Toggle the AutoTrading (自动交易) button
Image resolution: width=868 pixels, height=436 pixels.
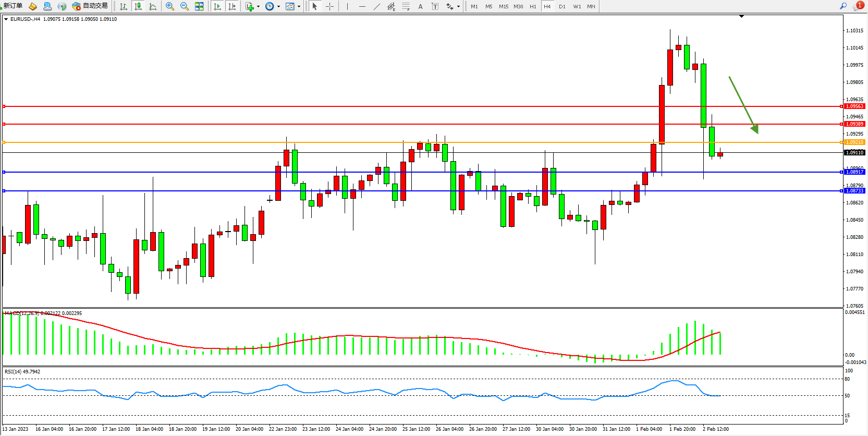[90, 6]
